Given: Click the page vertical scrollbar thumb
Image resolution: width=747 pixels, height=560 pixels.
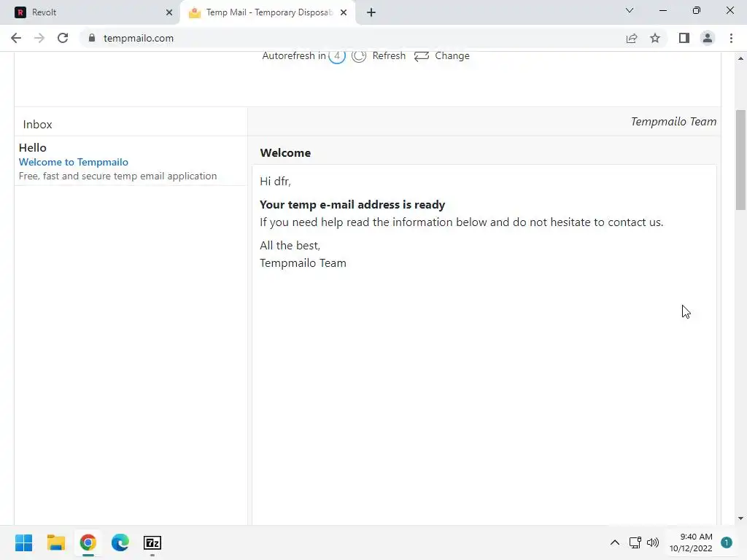Looking at the screenshot, I should coord(740,160).
